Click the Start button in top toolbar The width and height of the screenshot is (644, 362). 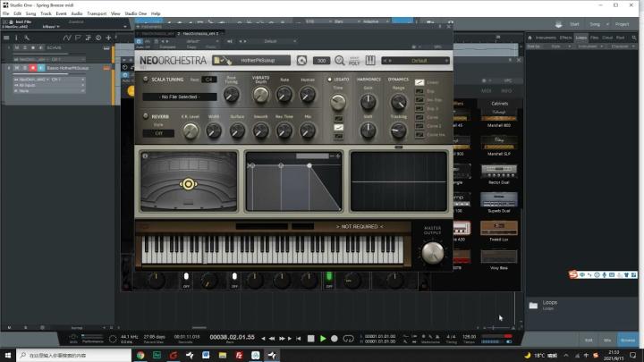click(574, 24)
